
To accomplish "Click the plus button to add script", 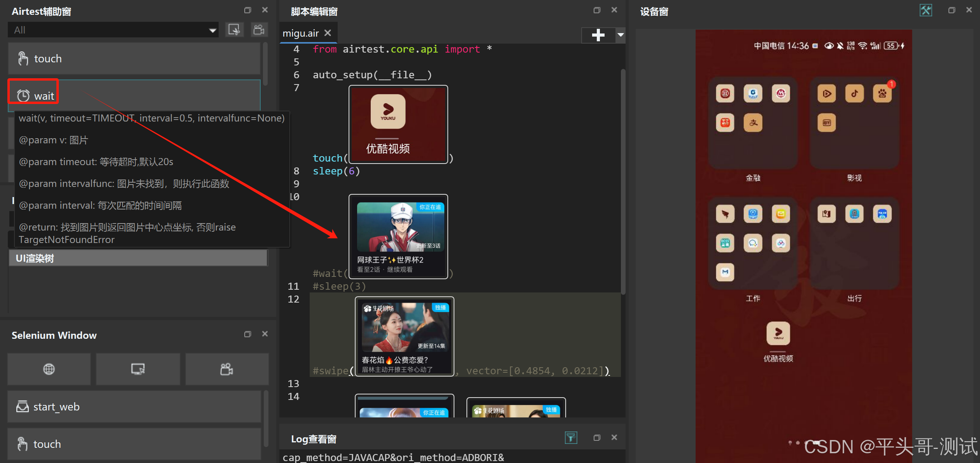I will click(598, 35).
